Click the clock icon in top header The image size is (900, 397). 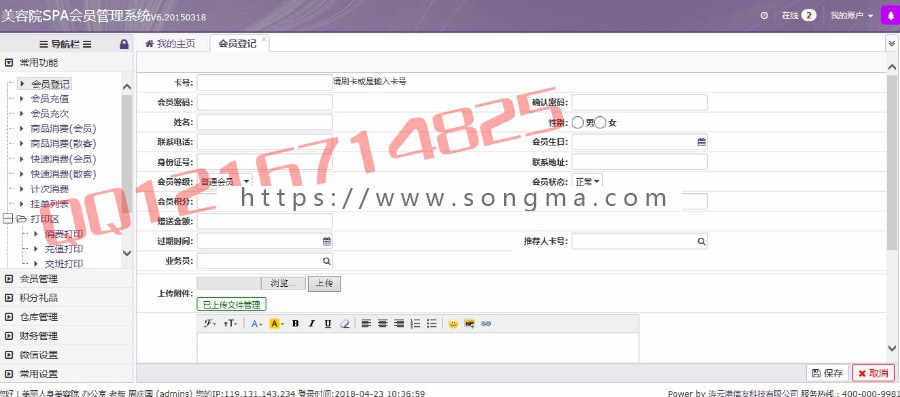pyautogui.click(x=764, y=16)
